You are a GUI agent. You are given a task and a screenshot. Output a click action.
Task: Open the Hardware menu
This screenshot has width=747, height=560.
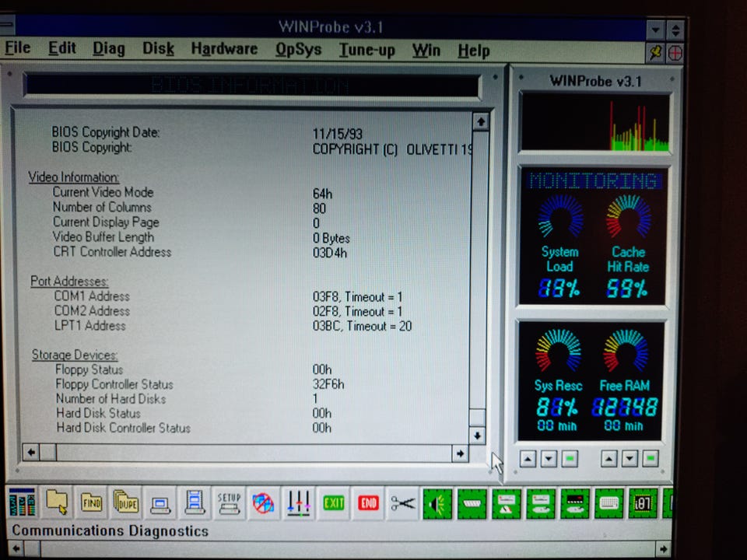[x=224, y=49]
